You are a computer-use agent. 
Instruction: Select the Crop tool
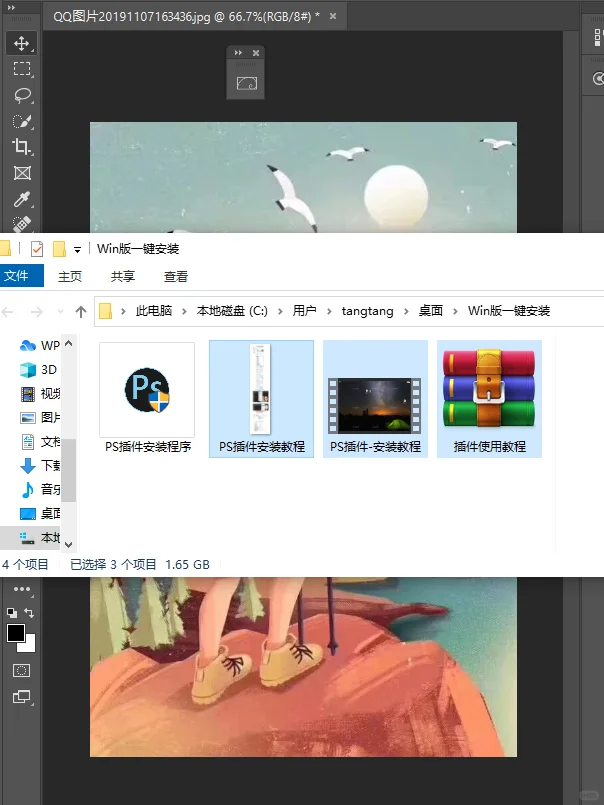point(22,147)
